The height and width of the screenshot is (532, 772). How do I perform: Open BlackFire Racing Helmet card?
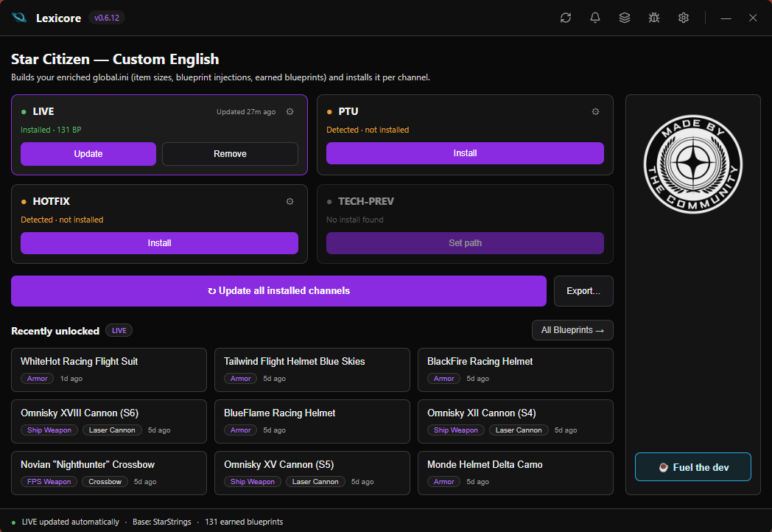[x=516, y=370]
